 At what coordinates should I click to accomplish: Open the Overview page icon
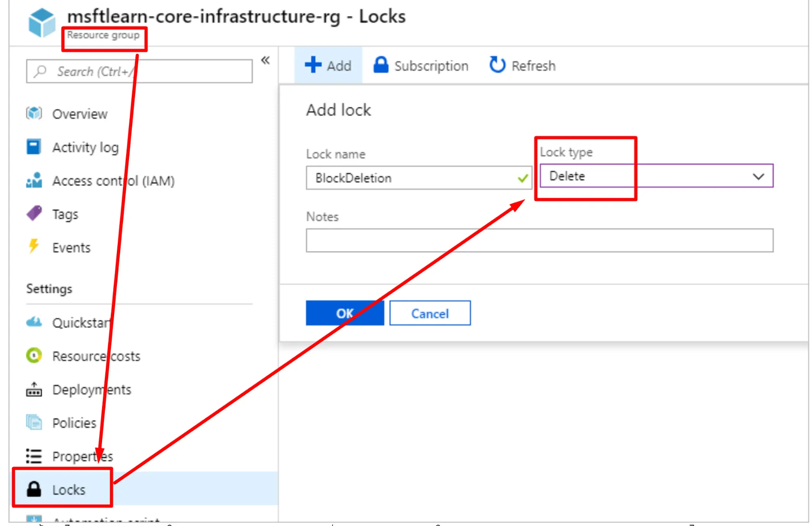pyautogui.click(x=34, y=113)
